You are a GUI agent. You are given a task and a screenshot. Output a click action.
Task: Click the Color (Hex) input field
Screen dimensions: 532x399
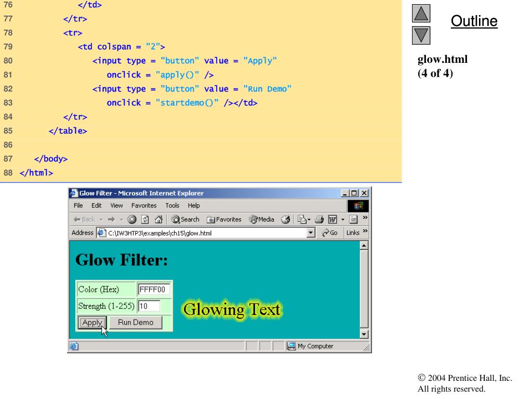pos(154,289)
